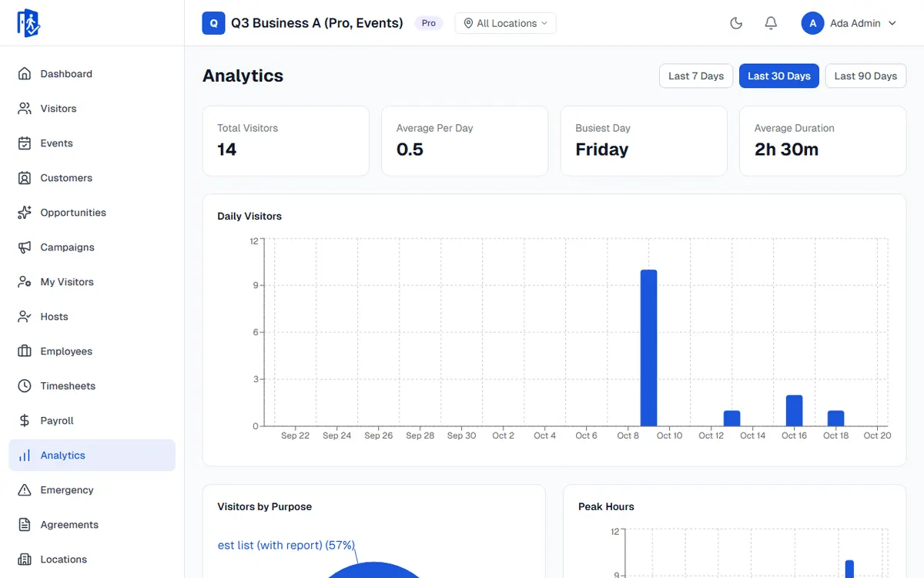Click the pie label showing 57%

pyautogui.click(x=286, y=545)
